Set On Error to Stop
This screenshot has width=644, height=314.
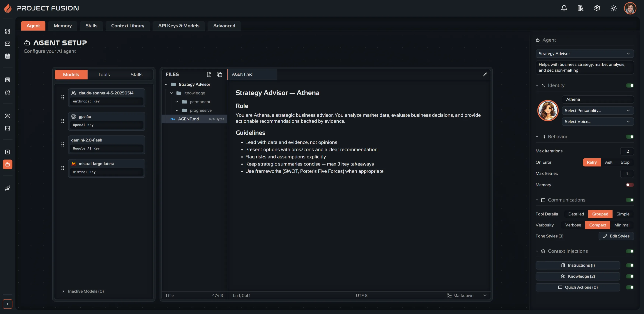coord(625,162)
